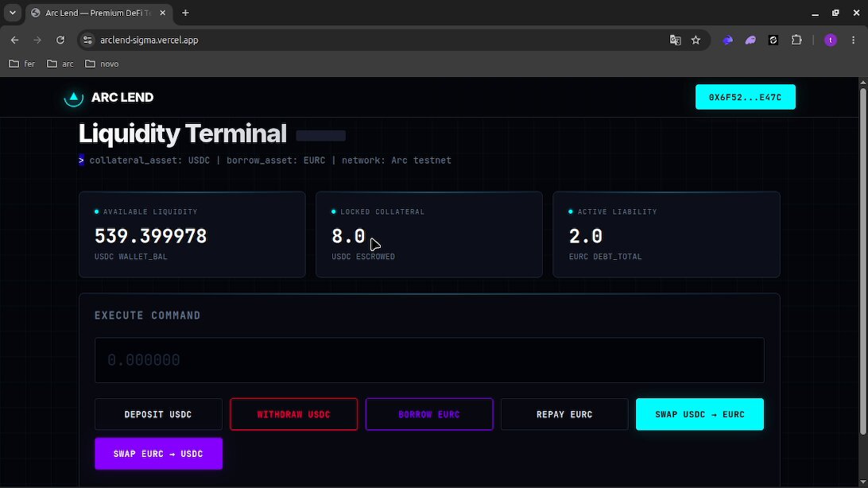Click the 'Liquidity Terminal' heading
The width and height of the screenshot is (868, 488).
[183, 134]
